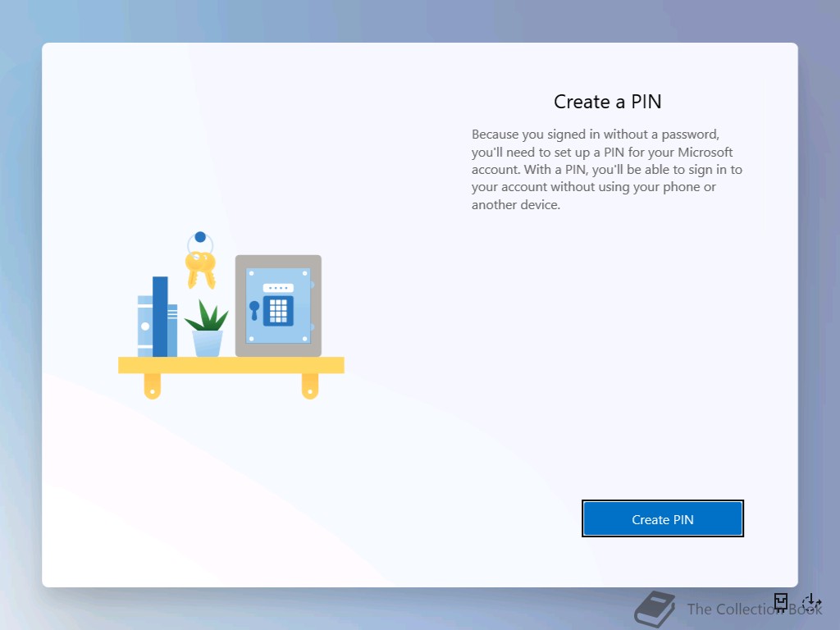Click the paragraph beginning "Because you signed in"
Image resolution: width=840 pixels, height=630 pixels.
click(607, 169)
